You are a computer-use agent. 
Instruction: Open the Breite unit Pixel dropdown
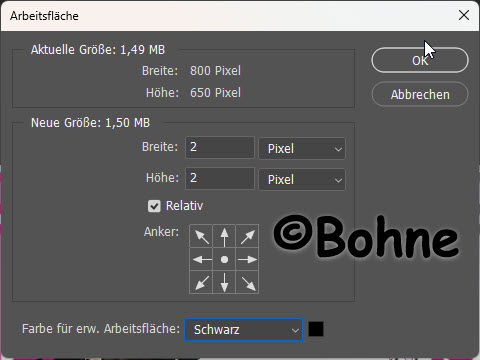pyautogui.click(x=302, y=148)
